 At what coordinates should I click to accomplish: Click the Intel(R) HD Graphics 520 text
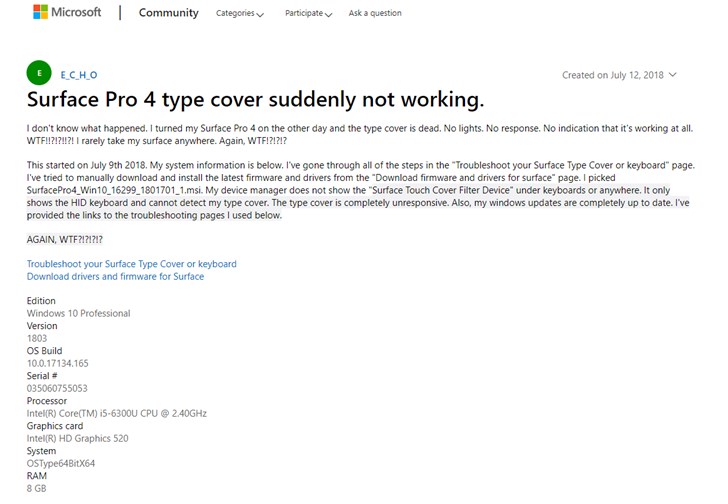(78, 439)
